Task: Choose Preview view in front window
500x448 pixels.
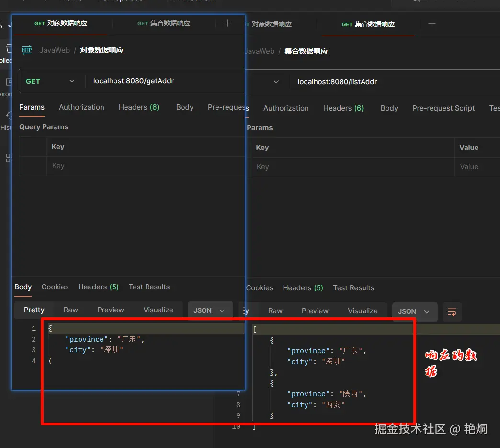Action: [111, 310]
